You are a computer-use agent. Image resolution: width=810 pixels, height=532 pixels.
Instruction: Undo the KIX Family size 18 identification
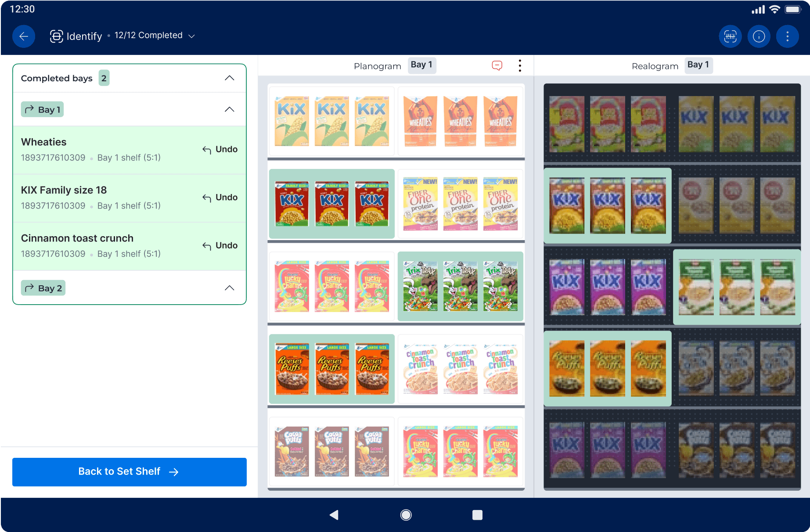(220, 198)
